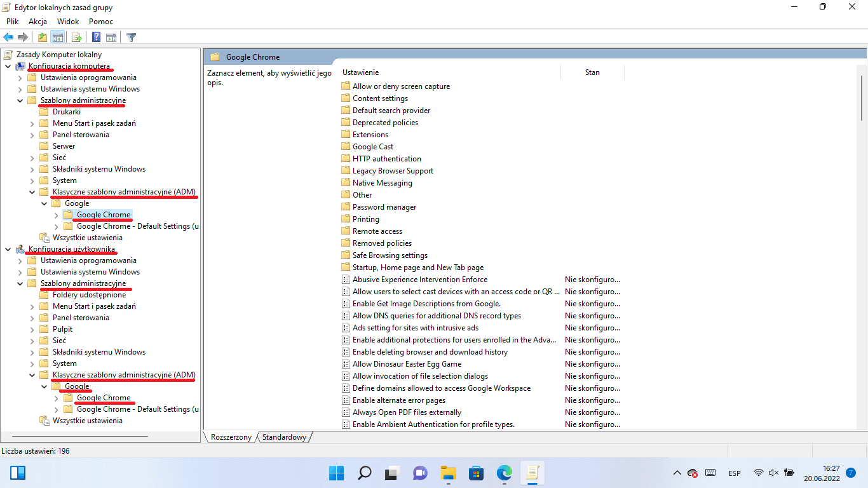Select 'Default search provider' folder entry
The height and width of the screenshot is (488, 868).
pos(391,111)
